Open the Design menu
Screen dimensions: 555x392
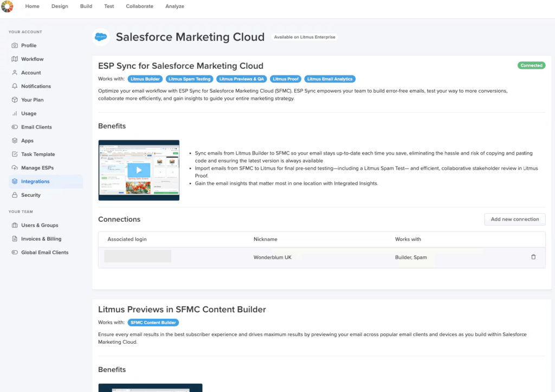tap(60, 6)
